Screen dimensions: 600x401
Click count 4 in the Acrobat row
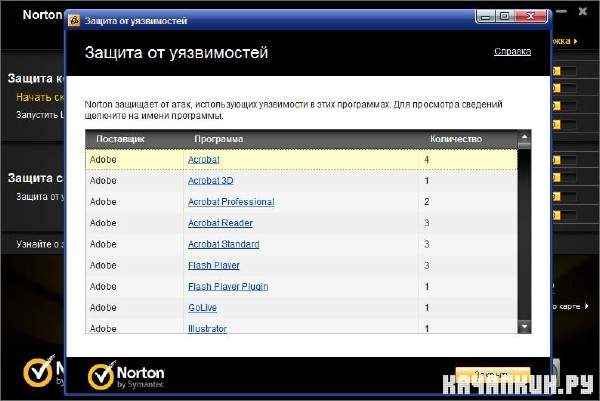(427, 160)
